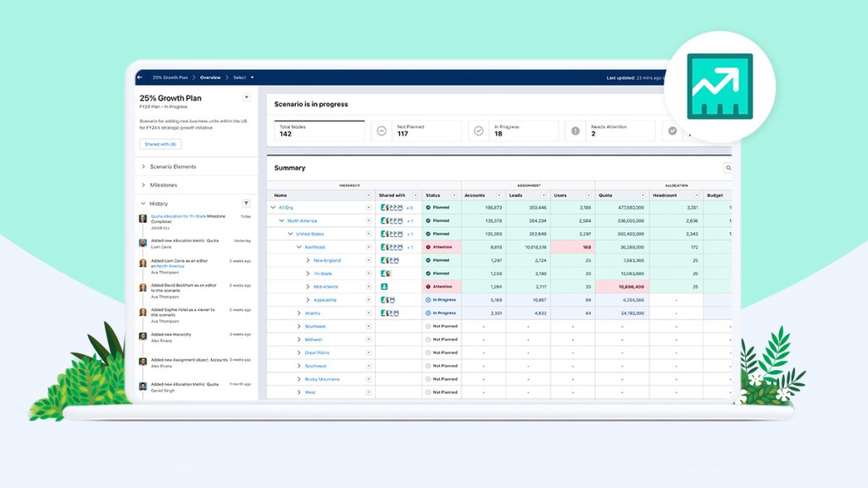Click the Shared with (6) button
The width and height of the screenshot is (868, 488).
pos(160,144)
